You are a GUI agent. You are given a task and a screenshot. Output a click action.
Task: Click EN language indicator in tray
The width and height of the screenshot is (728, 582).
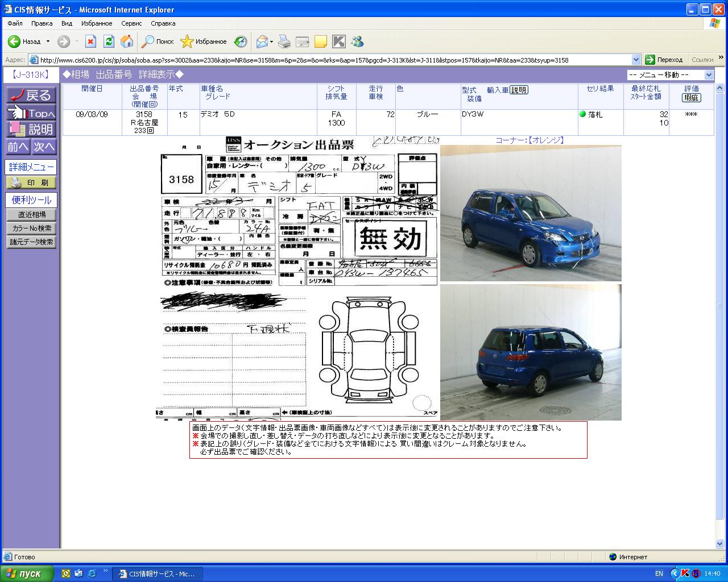pos(659,573)
